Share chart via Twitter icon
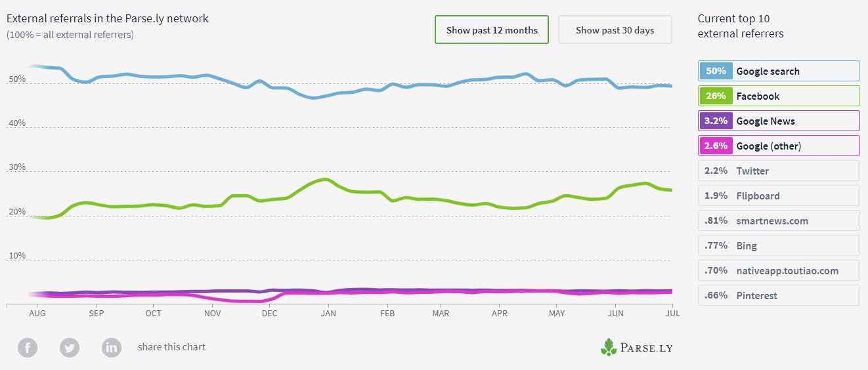This screenshot has height=370, width=868. pyautogui.click(x=70, y=347)
